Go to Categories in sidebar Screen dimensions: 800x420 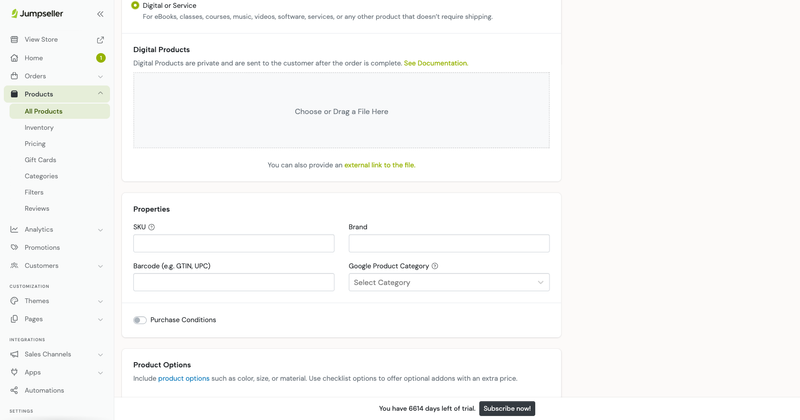pos(41,176)
